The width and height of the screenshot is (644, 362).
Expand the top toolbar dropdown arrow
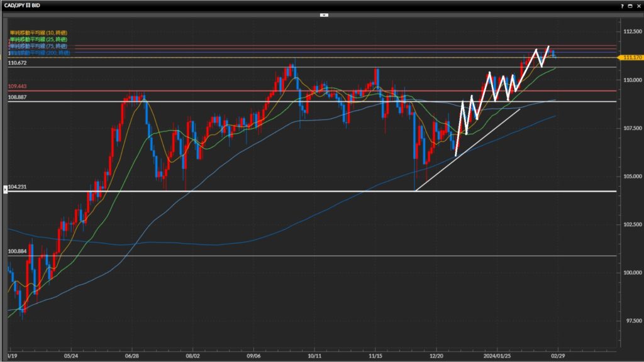(x=323, y=14)
